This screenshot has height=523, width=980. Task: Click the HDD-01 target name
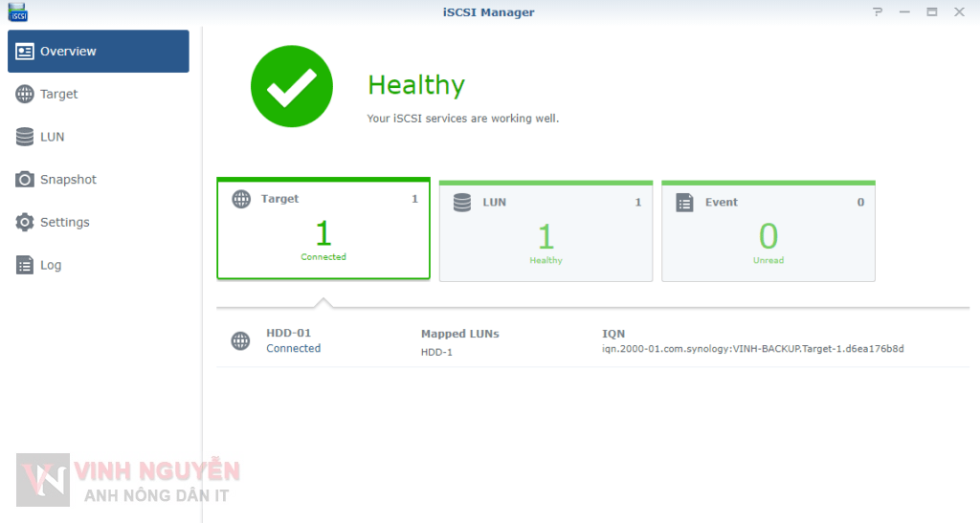(288, 333)
